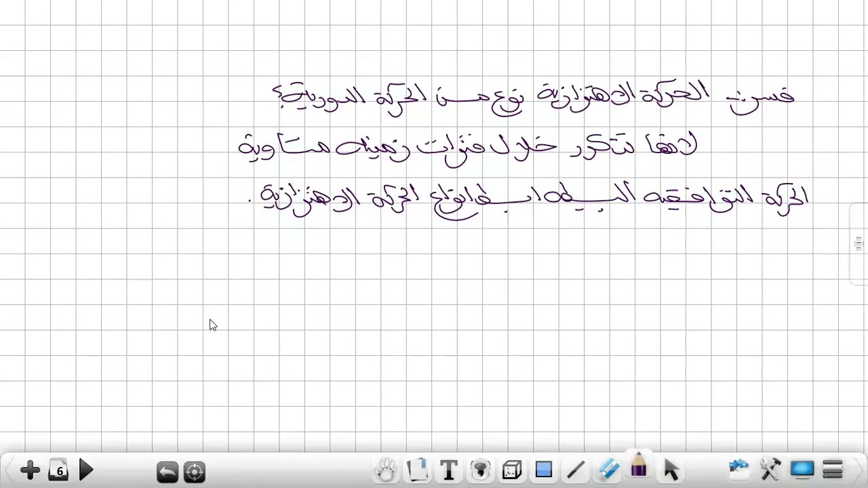Select the blue rectangle shape tool
The height and width of the screenshot is (488, 868).
[x=544, y=470]
